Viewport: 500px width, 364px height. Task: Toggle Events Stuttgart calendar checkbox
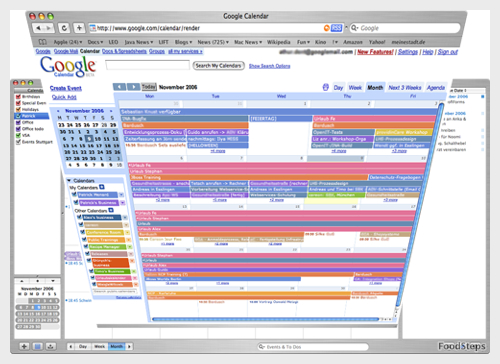(x=18, y=142)
